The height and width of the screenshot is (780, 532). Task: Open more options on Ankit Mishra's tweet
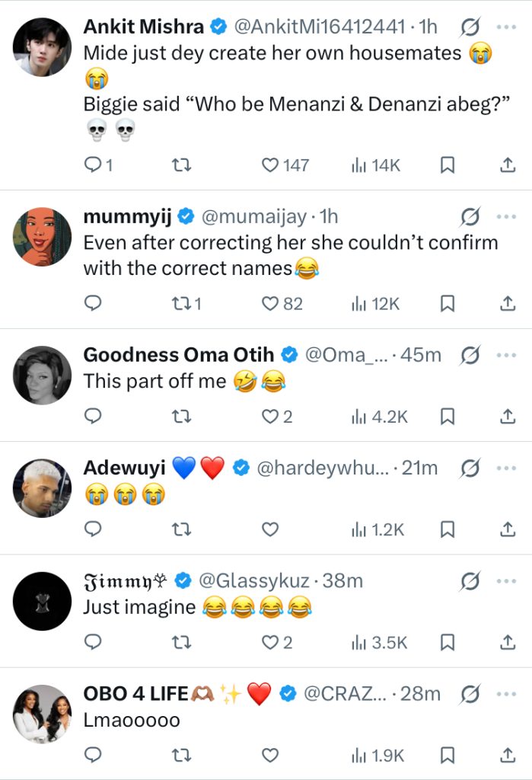click(506, 27)
